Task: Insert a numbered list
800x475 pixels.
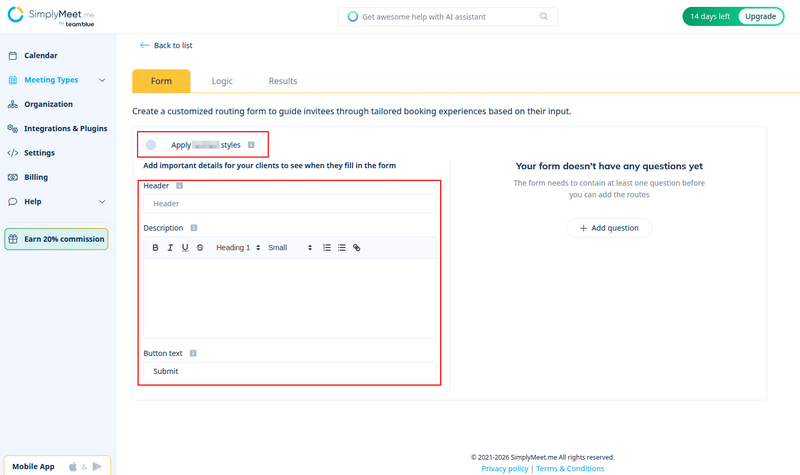Action: 327,247
